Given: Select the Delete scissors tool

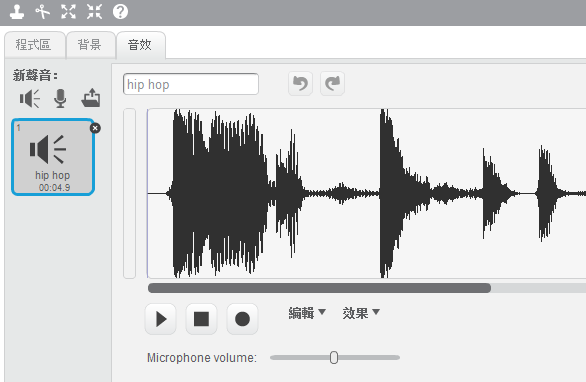Looking at the screenshot, I should click(43, 12).
